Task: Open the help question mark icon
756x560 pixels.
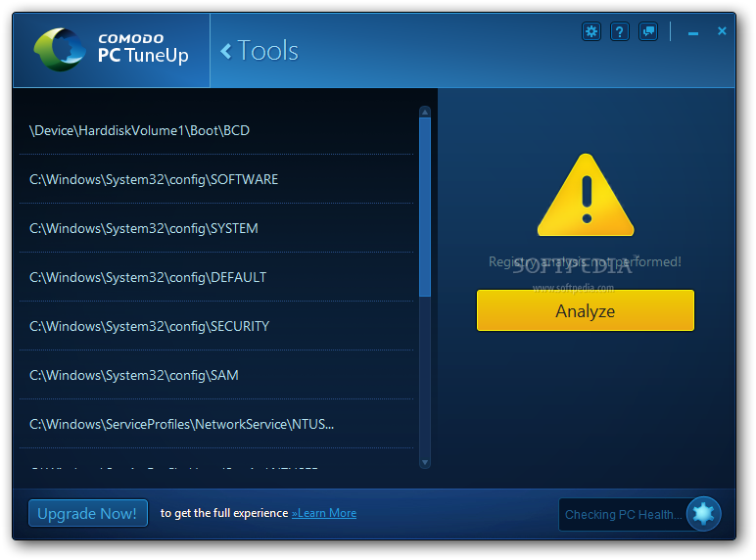Action: (x=620, y=31)
